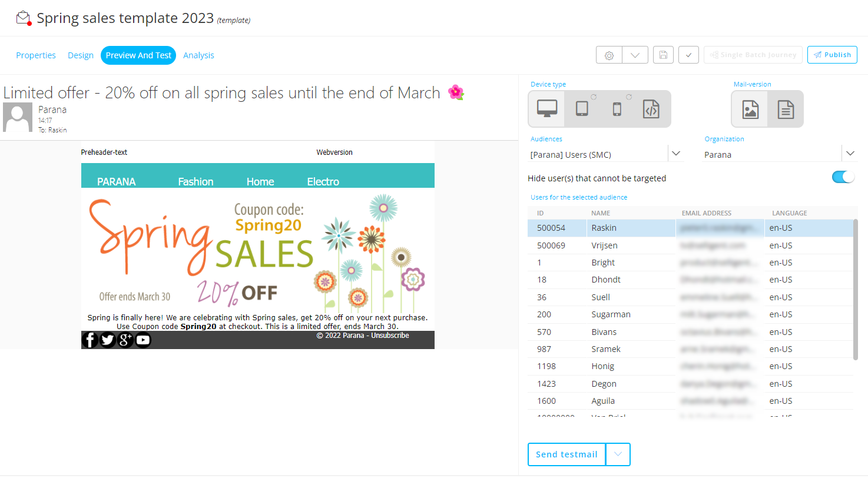Click the Publish button

(831, 55)
